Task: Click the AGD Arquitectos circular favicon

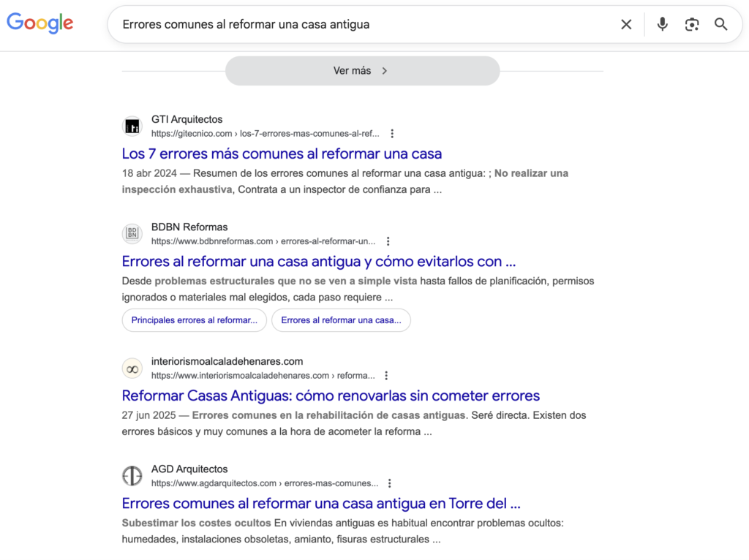Action: pyautogui.click(x=132, y=475)
